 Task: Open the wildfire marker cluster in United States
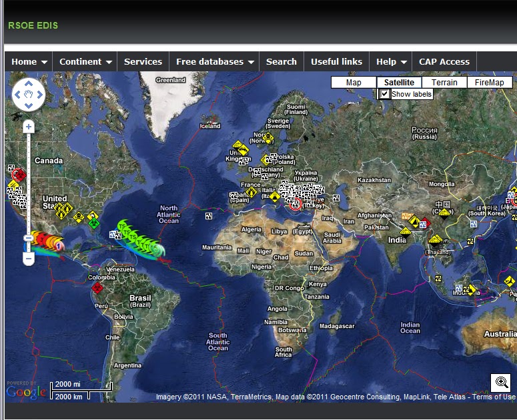63,211
